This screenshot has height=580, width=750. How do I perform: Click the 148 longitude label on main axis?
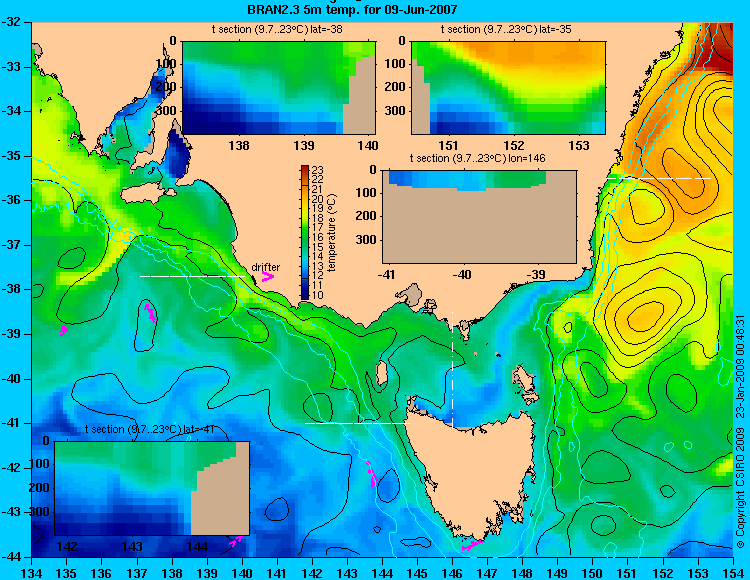pyautogui.click(x=522, y=573)
